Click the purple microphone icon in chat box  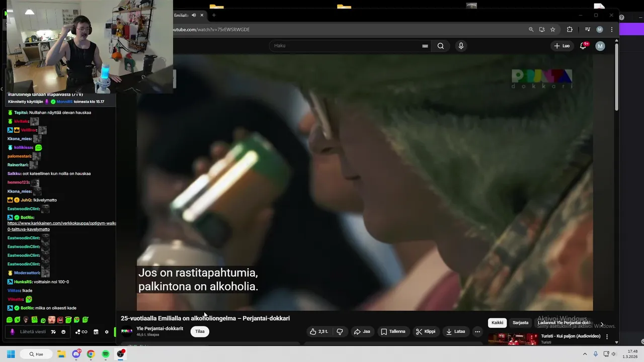12,332
